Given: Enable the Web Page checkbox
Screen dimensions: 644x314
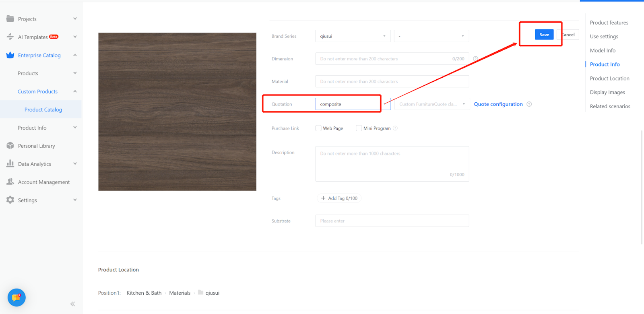Looking at the screenshot, I should 318,128.
